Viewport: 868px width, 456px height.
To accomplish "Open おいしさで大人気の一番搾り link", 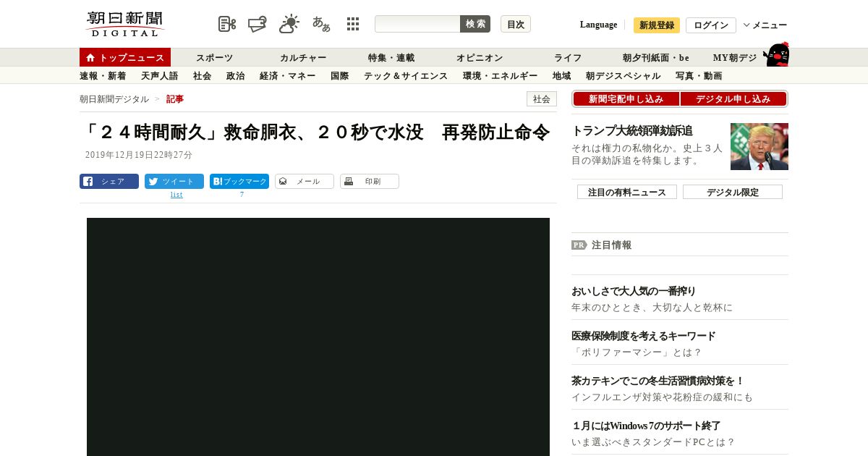I will [634, 291].
